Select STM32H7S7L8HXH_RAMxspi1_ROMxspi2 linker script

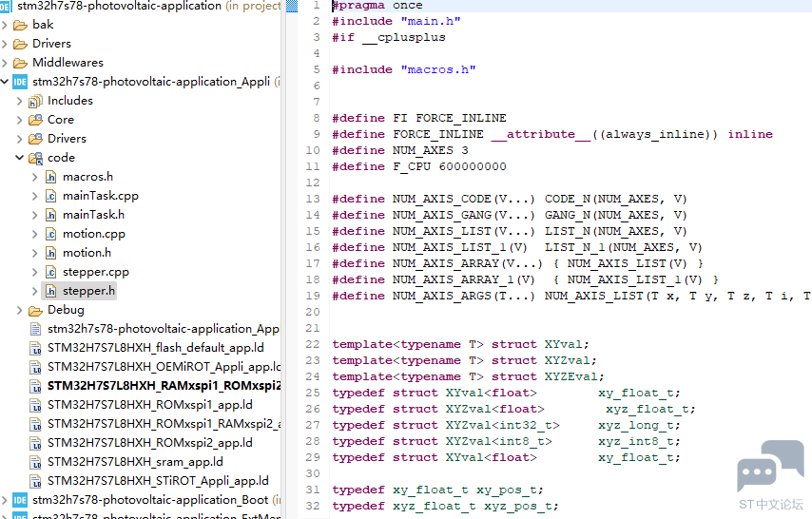[x=164, y=387]
